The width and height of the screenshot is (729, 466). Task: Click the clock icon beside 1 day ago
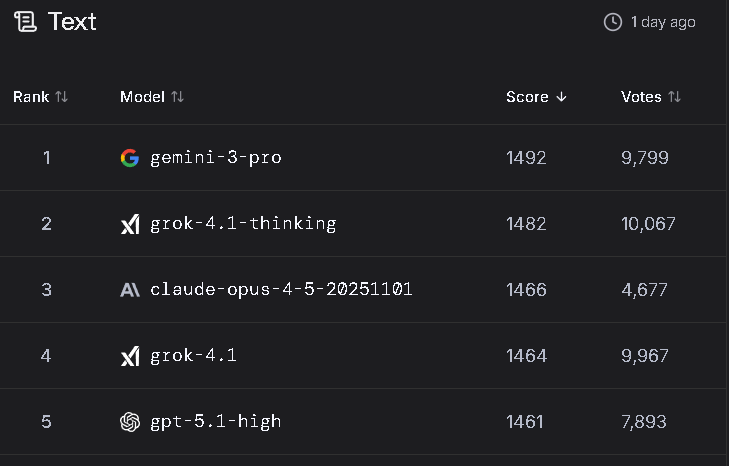(x=613, y=22)
